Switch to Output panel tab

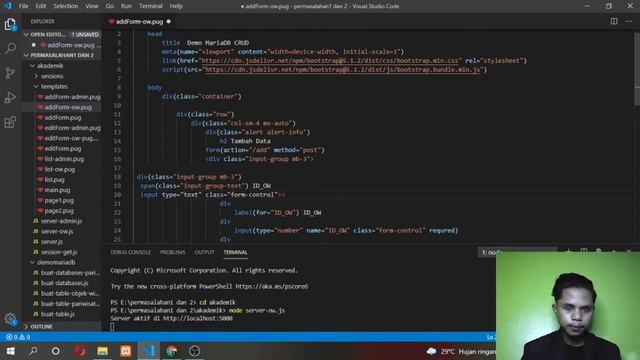204,252
